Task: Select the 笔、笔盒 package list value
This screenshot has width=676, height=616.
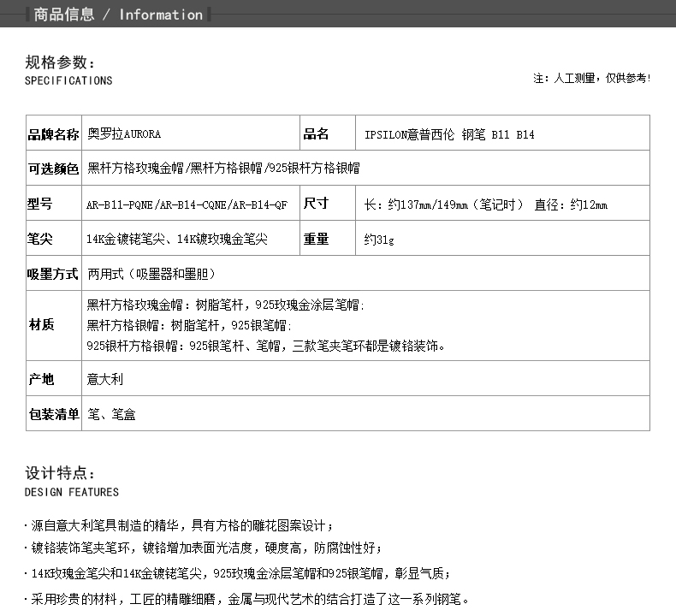Action: [111, 415]
